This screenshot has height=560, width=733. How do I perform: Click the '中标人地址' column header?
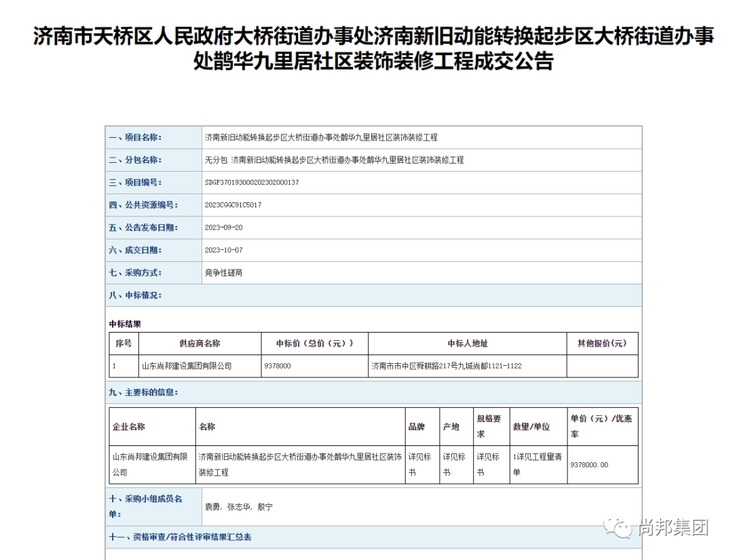coord(468,343)
